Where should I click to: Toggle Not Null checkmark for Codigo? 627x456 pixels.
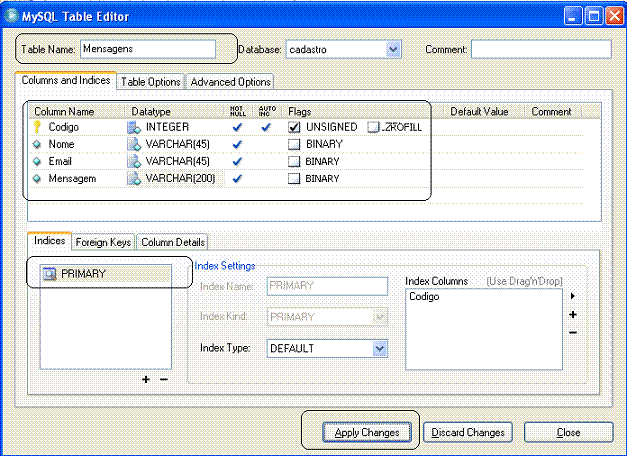click(237, 127)
